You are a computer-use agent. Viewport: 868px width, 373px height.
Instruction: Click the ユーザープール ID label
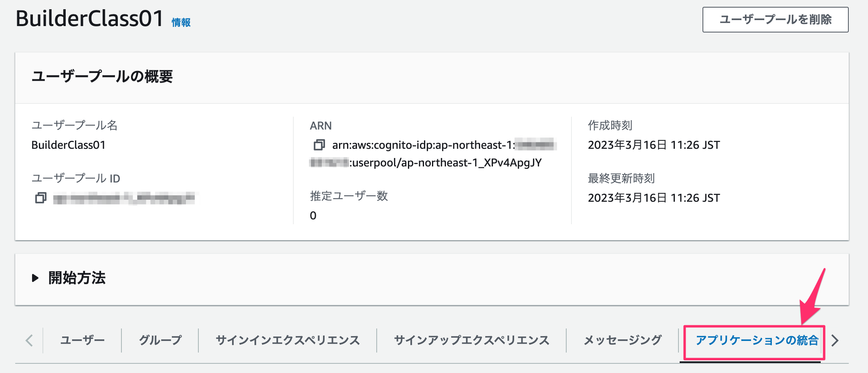(76, 178)
